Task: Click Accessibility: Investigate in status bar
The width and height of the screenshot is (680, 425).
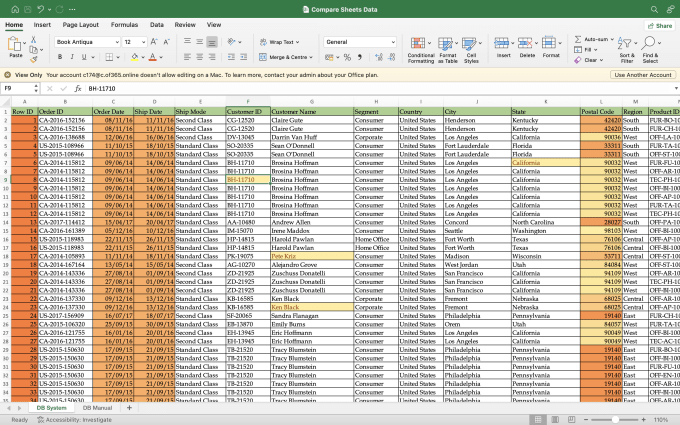Action: pos(75,420)
